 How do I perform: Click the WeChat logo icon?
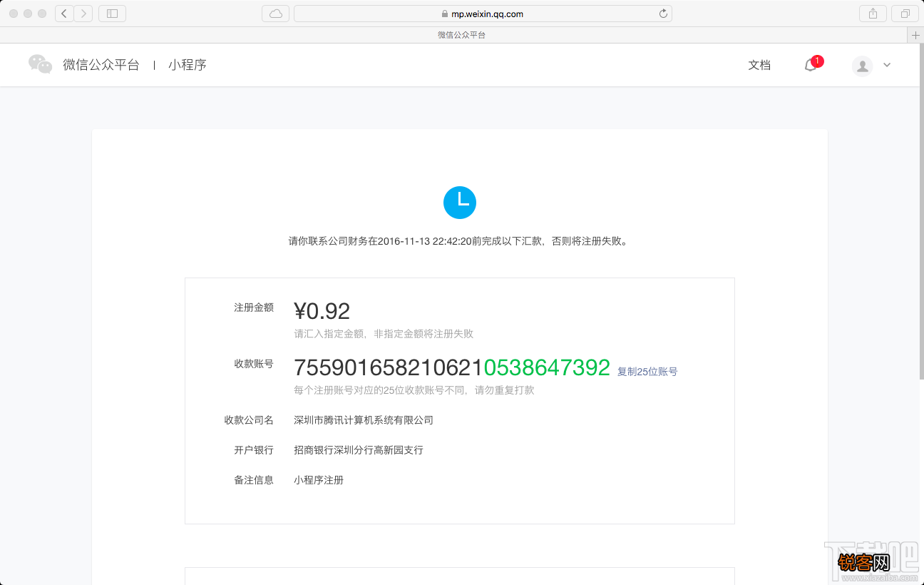pyautogui.click(x=41, y=64)
